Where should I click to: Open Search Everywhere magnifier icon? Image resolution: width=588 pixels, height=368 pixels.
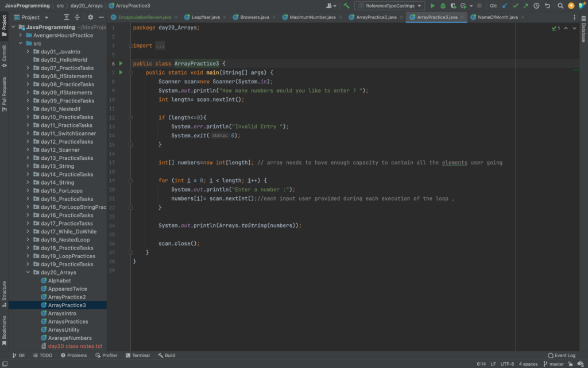[x=560, y=6]
